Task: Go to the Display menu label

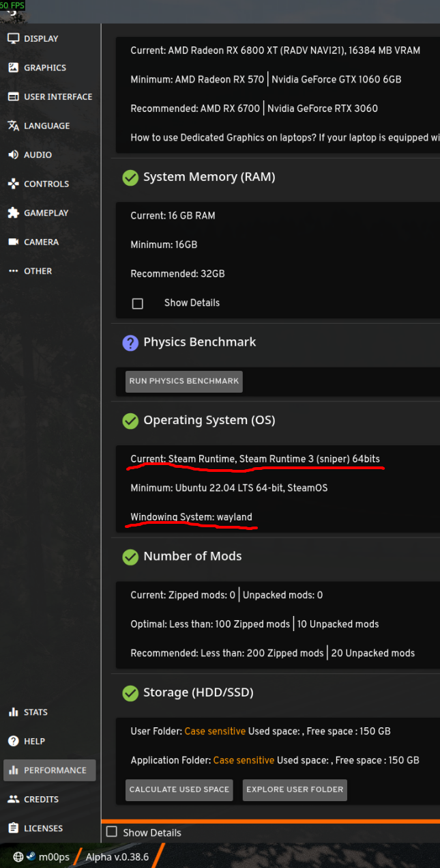Action: tap(41, 39)
